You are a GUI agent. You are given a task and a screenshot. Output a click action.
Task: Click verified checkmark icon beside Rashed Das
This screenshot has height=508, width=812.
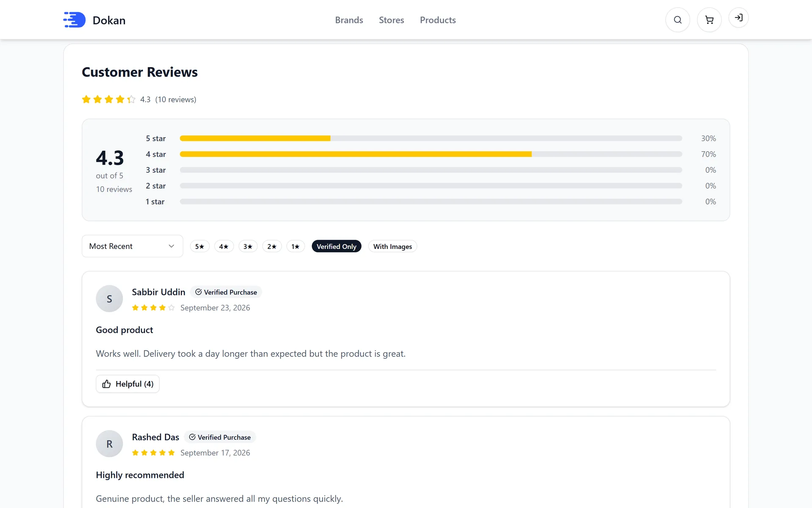pyautogui.click(x=192, y=437)
